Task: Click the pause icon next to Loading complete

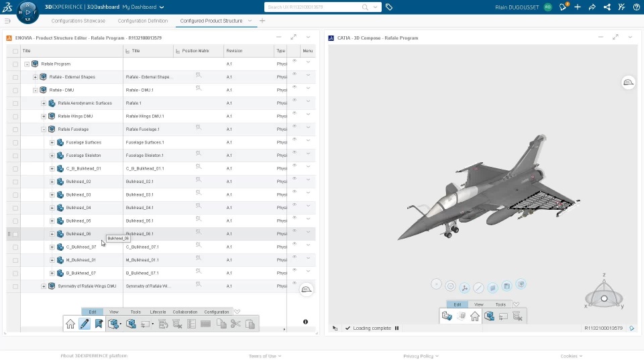Action: tap(396, 328)
